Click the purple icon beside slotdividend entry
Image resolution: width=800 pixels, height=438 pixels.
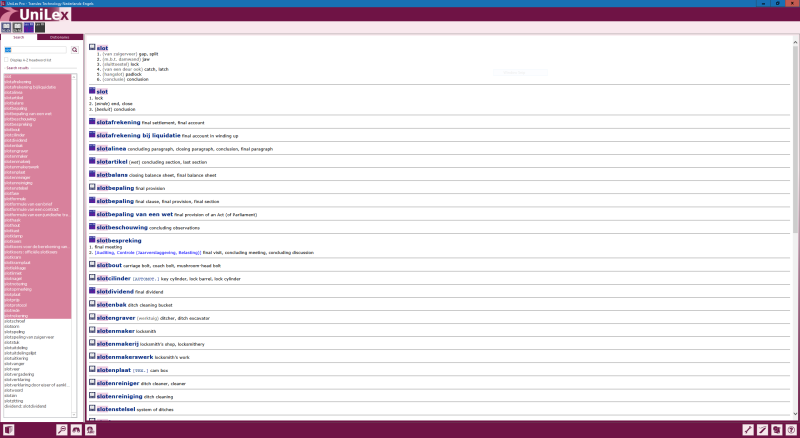click(92, 290)
